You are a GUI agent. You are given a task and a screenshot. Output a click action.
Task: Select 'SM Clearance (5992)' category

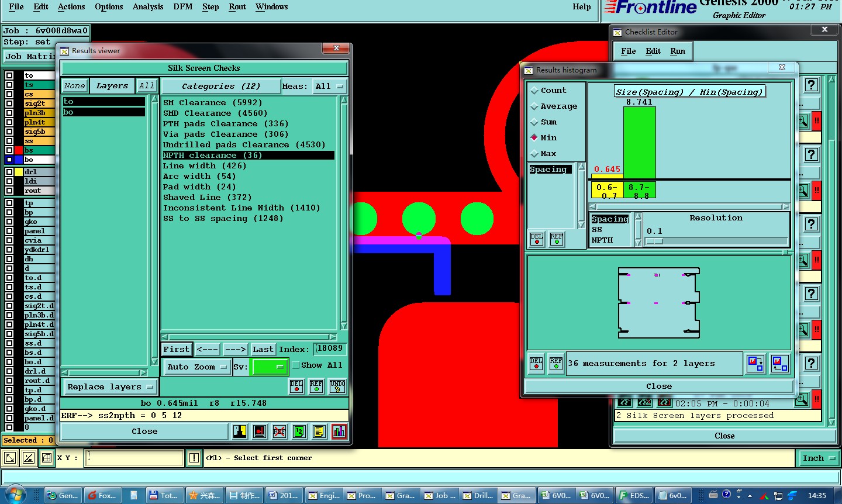[212, 103]
